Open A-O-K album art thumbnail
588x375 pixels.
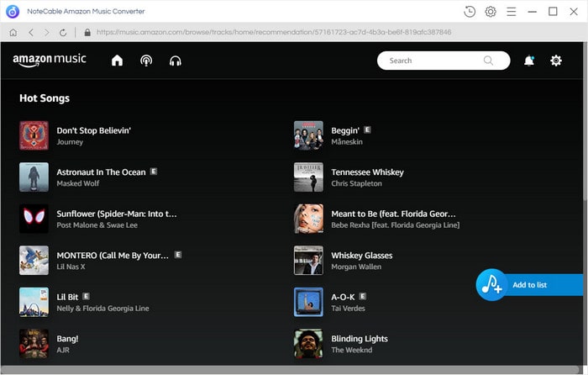(308, 302)
